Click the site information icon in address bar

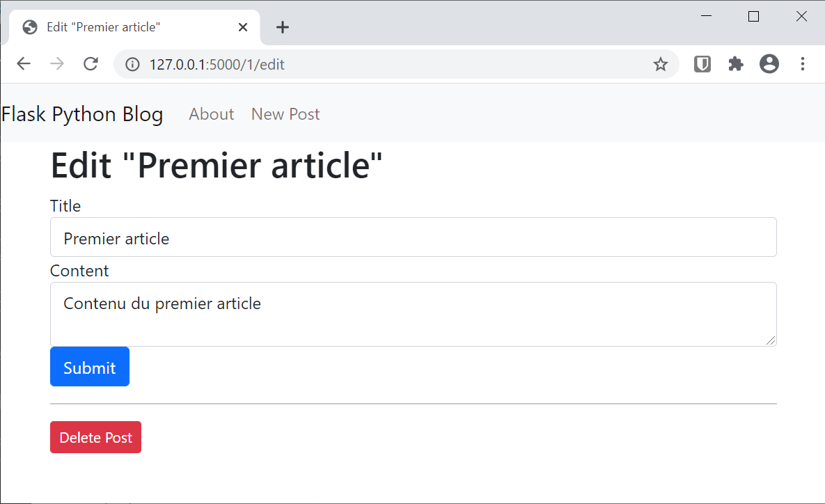click(132, 65)
